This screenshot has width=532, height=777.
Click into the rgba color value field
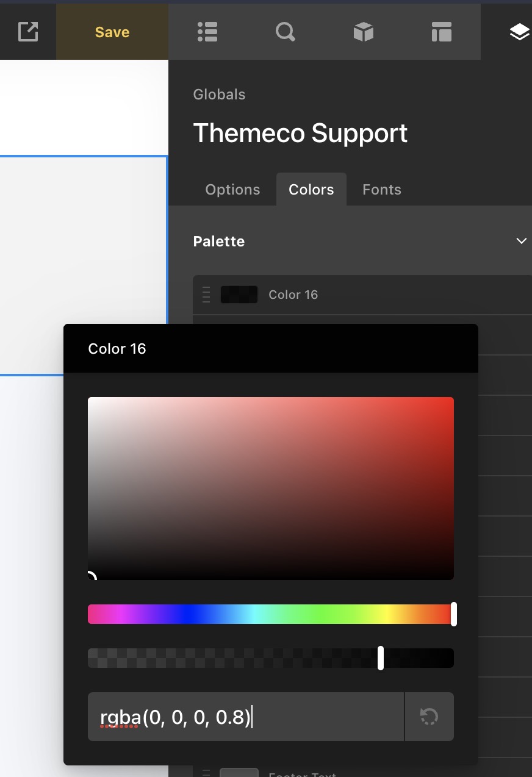pyautogui.click(x=244, y=717)
